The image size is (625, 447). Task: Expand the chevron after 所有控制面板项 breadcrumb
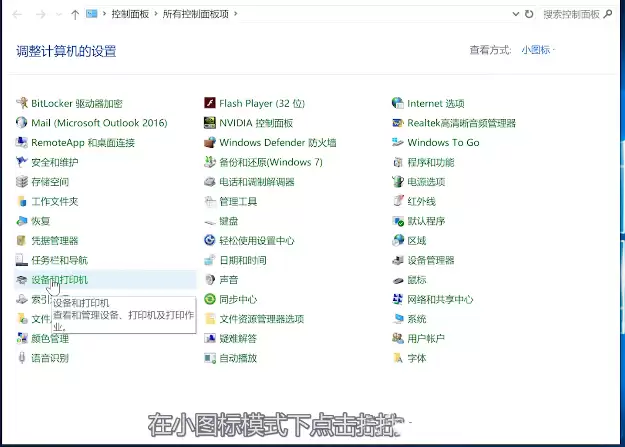click(236, 14)
